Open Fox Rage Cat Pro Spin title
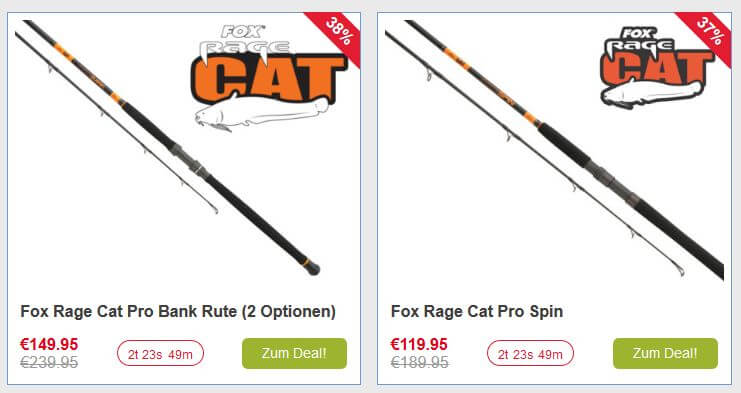Screen dimensions: 741x393 (477, 312)
